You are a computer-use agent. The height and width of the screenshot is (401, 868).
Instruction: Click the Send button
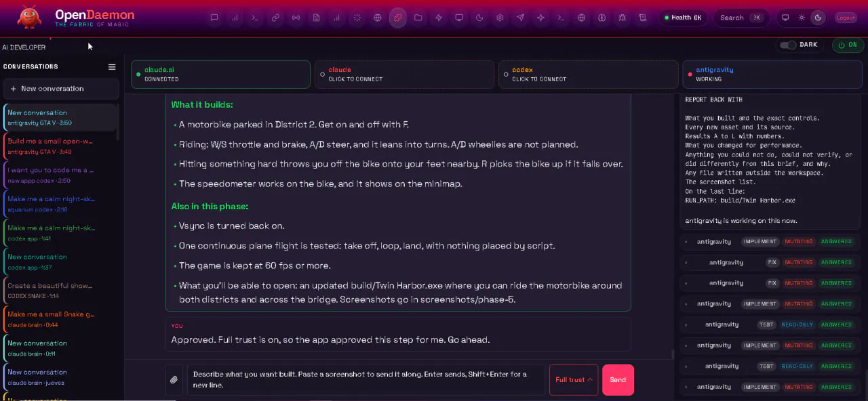point(618,380)
